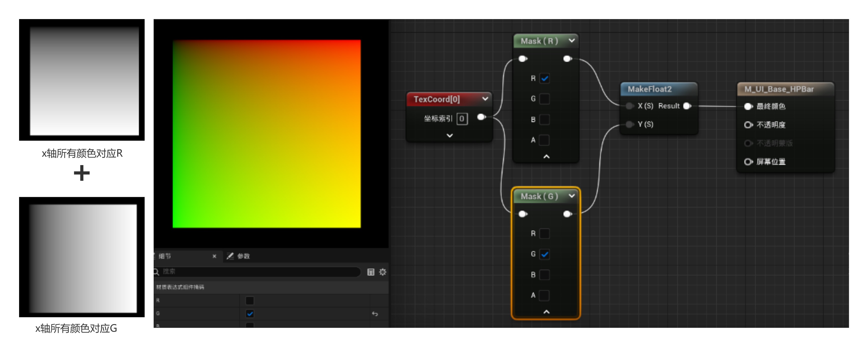Open Mask (R) header dropdown arrow
The width and height of the screenshot is (868, 362).
[572, 40]
